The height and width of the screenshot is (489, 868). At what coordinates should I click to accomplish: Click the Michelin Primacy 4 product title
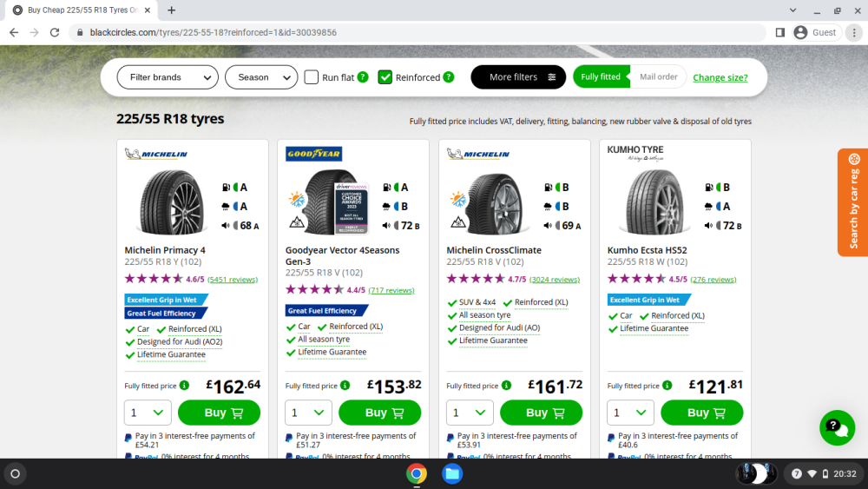click(165, 250)
